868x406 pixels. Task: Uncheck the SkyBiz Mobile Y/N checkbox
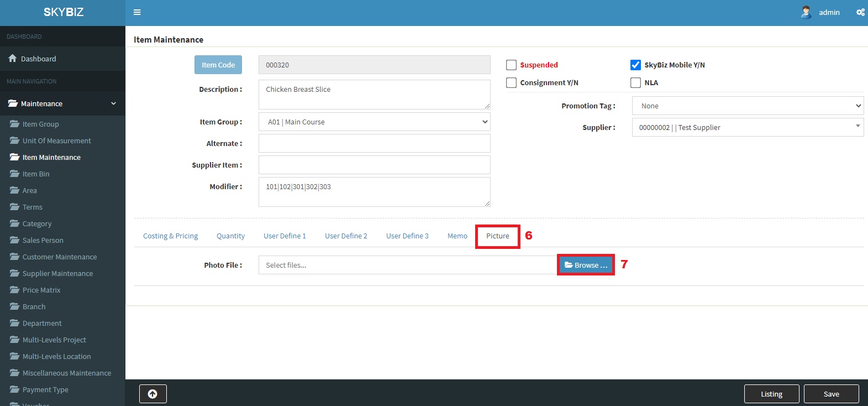pos(635,65)
